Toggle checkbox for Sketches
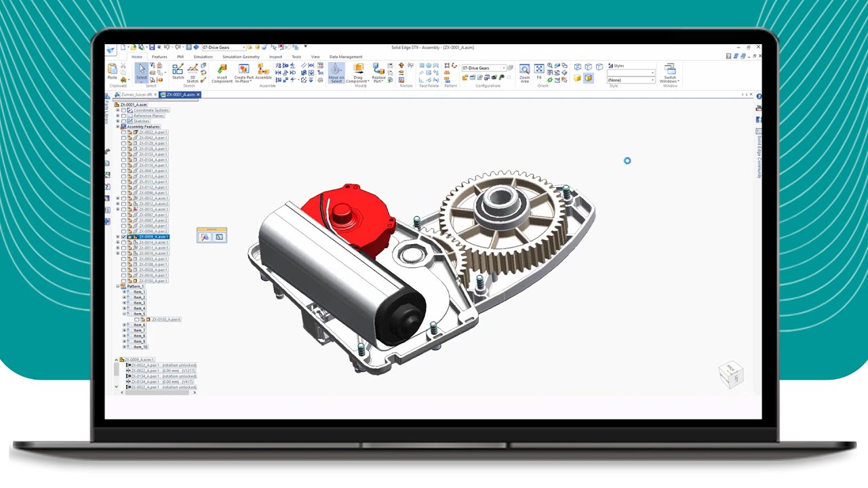 click(123, 121)
